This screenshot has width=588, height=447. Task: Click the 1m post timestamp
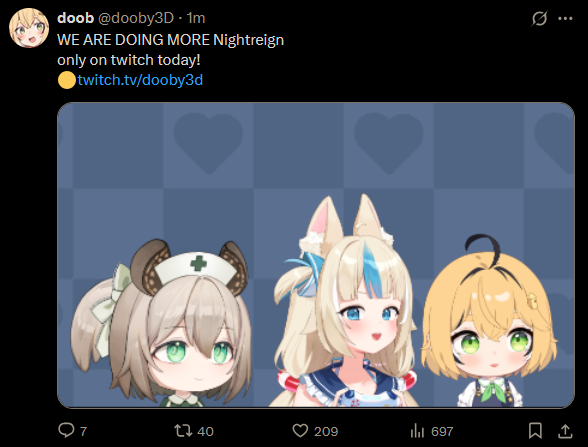[x=196, y=18]
